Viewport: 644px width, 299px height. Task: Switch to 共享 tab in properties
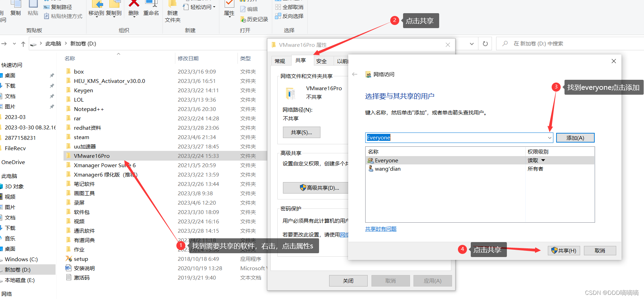pos(301,60)
